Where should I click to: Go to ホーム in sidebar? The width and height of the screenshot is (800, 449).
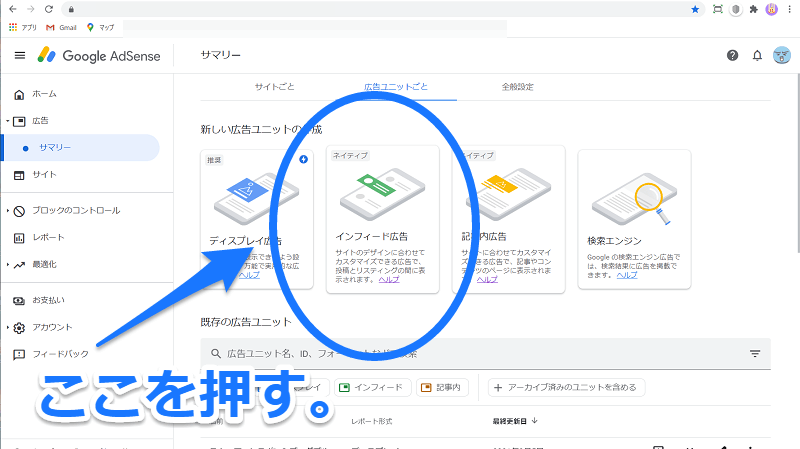pyautogui.click(x=44, y=94)
